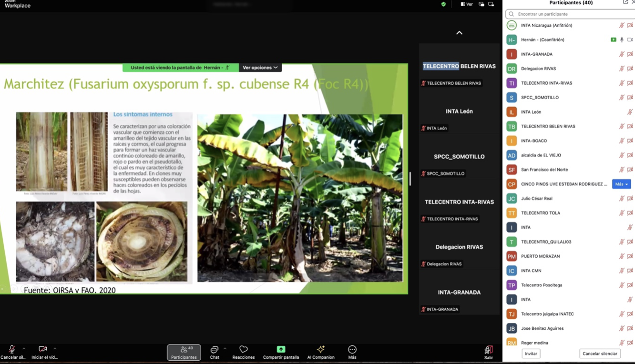Click the green encryption shield icon
This screenshot has height=364, width=635.
[x=443, y=4]
